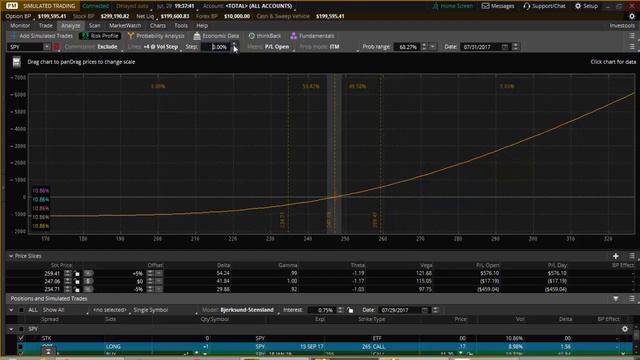Adjust Interest 0.75% stepper
Viewport: 640px width, 360px height.
click(x=340, y=310)
